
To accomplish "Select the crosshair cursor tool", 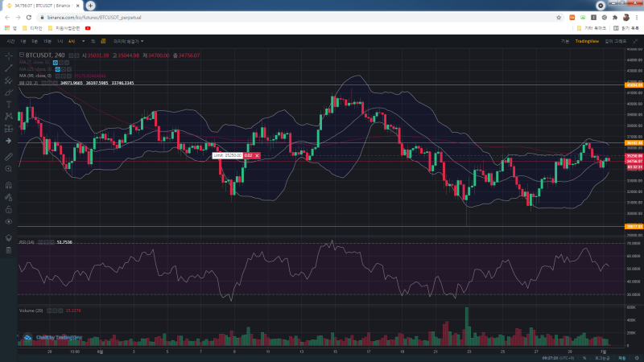I will [9, 56].
